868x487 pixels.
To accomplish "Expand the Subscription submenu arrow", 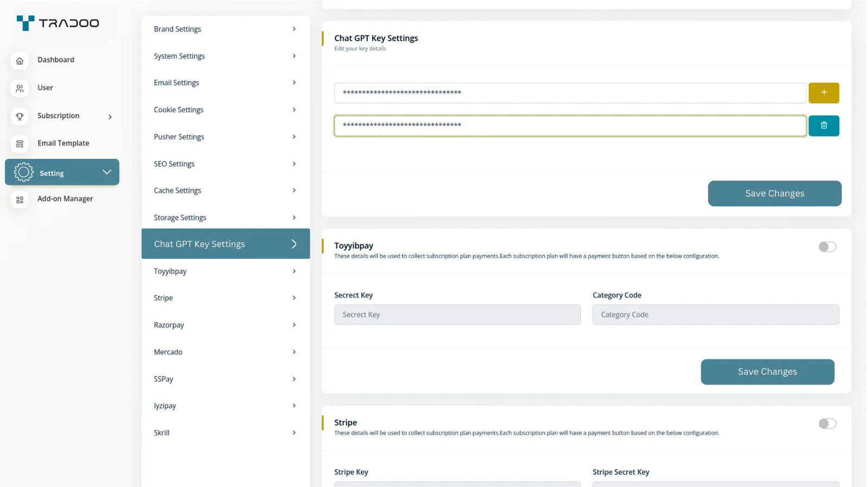I will (110, 117).
